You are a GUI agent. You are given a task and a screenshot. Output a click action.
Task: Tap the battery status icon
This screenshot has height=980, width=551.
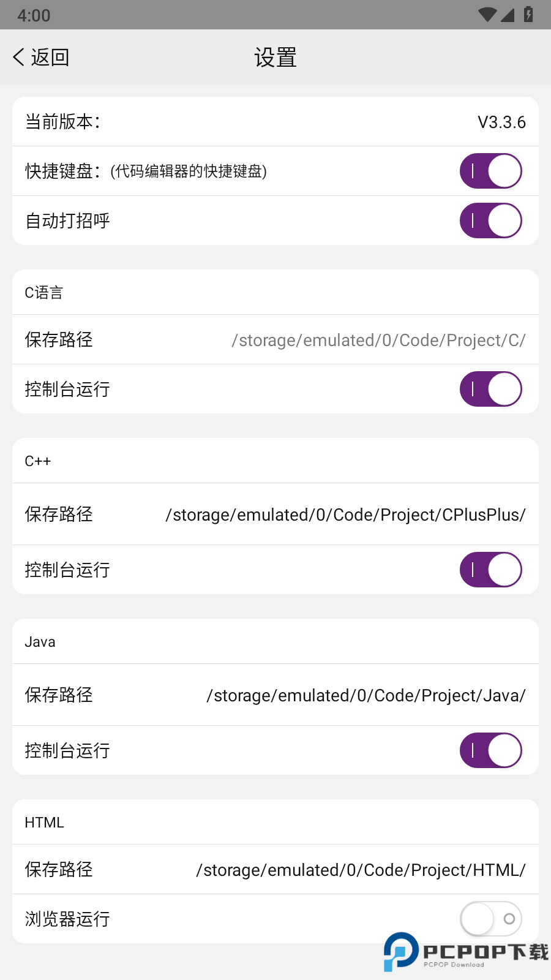click(x=528, y=14)
